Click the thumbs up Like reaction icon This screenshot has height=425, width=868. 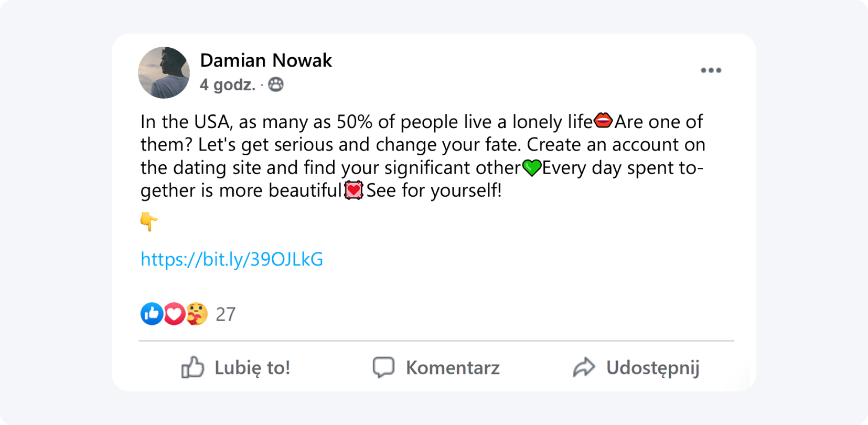pos(151,314)
